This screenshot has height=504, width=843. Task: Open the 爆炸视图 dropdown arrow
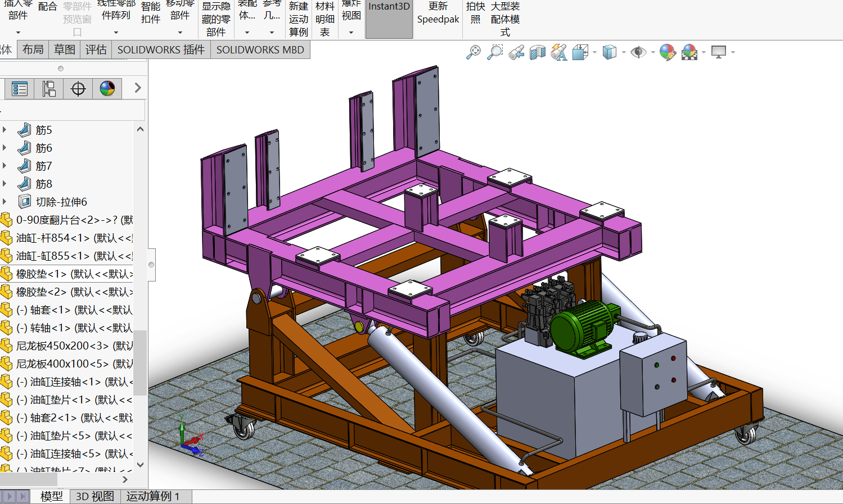[351, 33]
